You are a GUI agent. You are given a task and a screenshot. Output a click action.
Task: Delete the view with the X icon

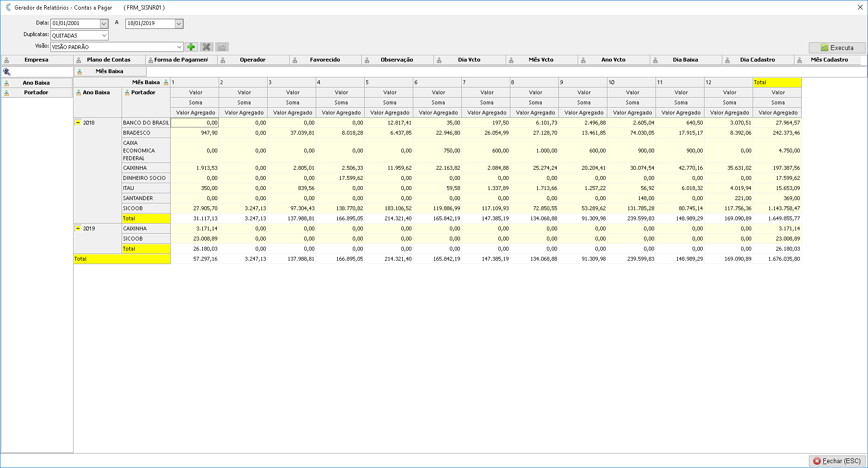(207, 47)
